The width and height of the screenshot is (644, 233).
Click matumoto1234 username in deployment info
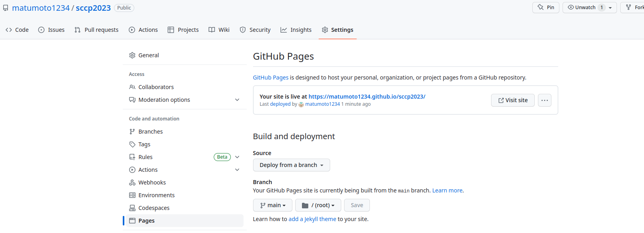click(x=323, y=104)
